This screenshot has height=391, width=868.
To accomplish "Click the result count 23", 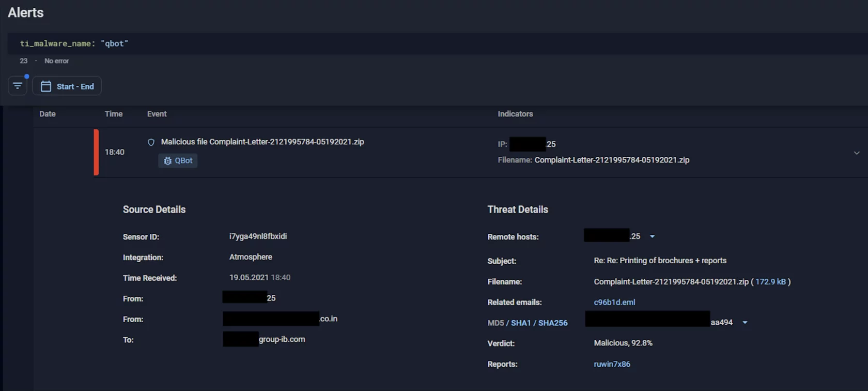I will click(x=24, y=61).
